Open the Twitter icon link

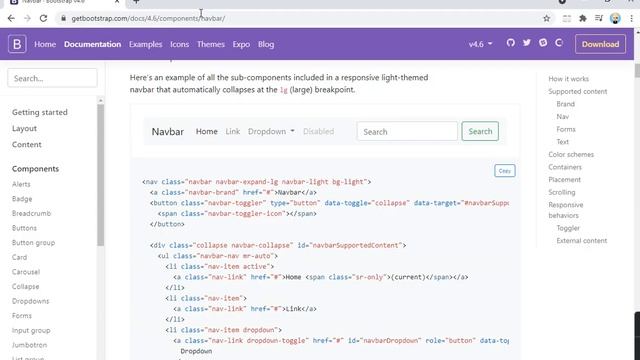(527, 42)
